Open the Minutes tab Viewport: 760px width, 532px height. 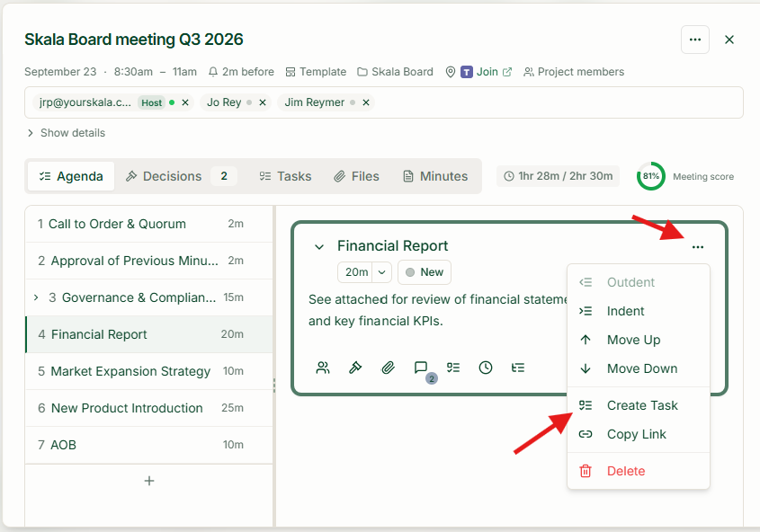[435, 176]
